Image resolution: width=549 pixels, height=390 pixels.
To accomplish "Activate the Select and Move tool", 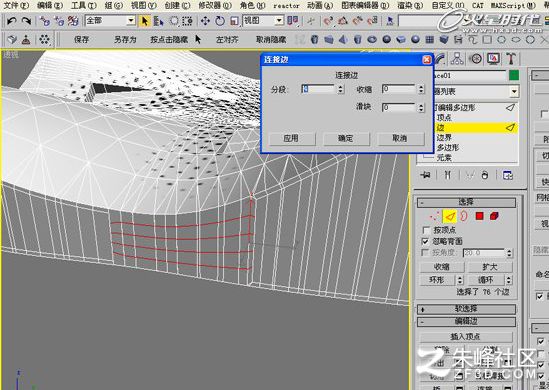I will coord(205,21).
